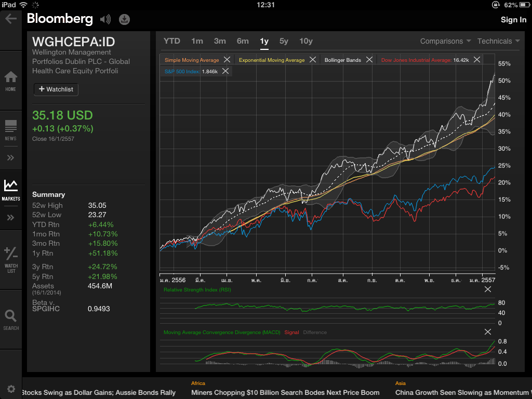The width and height of the screenshot is (532, 399).
Task: Tap the 1mo Rtn value +10.73%
Action: 103,234
